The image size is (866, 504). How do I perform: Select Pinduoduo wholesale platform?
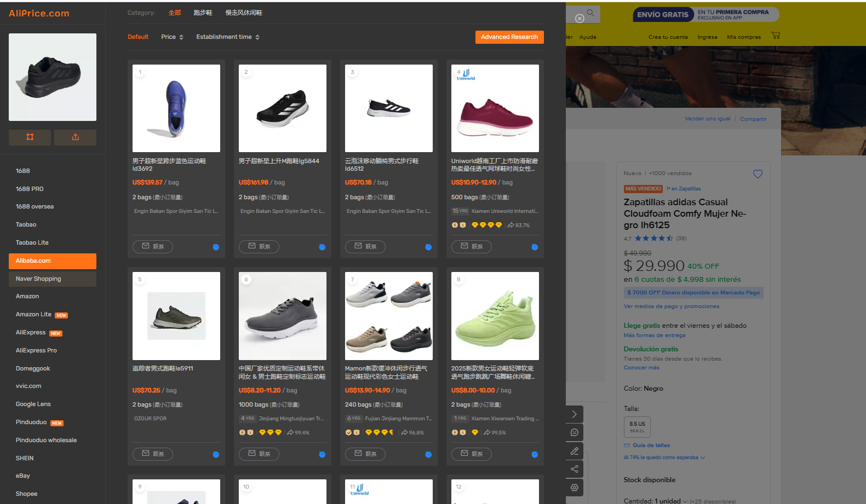pos(53,440)
